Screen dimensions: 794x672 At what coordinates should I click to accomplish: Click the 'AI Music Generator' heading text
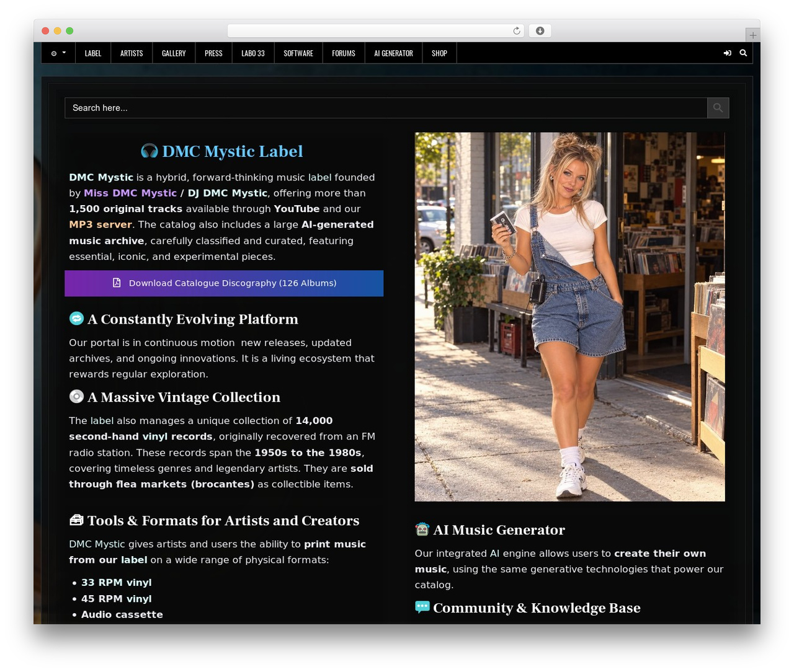click(499, 530)
